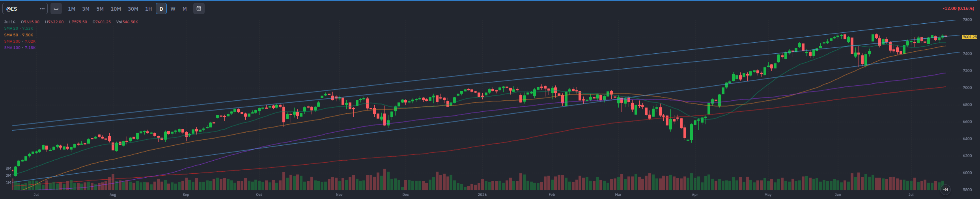Open the SMA 50 indicator legend
Screen dimensions: 980x199
(19, 35)
